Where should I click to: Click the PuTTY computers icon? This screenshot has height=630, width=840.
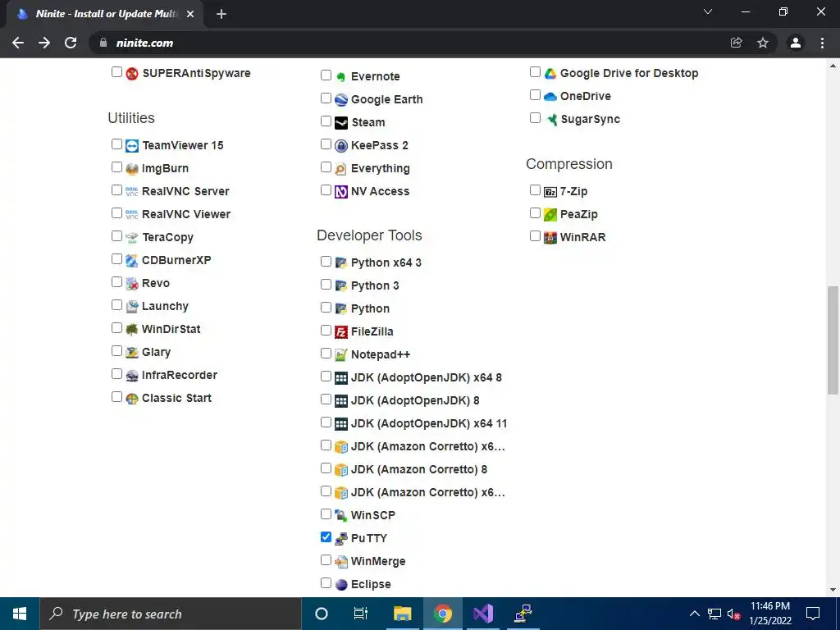point(341,539)
